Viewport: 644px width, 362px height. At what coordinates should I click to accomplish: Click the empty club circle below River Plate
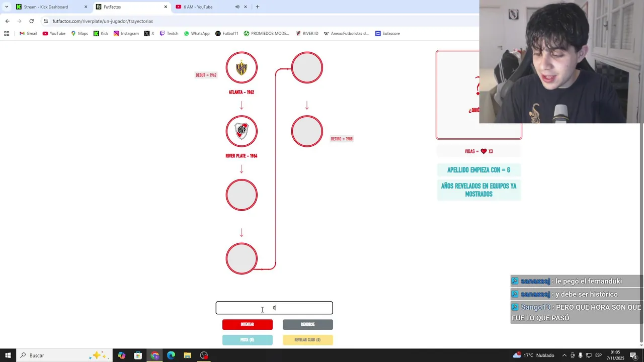pos(242,195)
